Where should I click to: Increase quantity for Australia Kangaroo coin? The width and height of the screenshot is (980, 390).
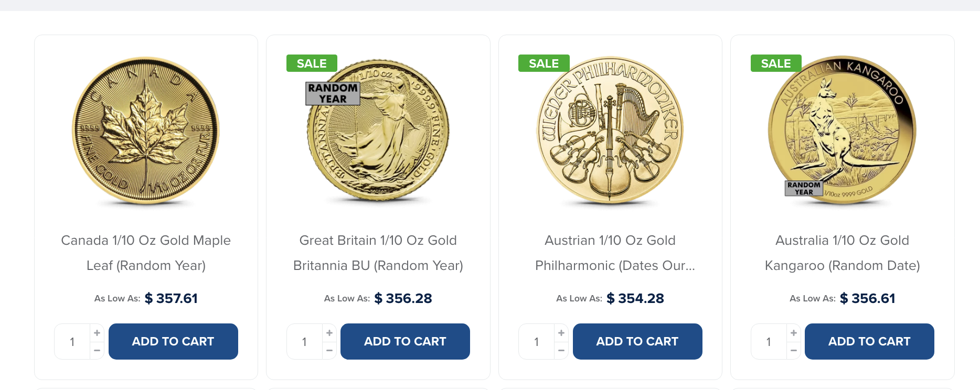[794, 333]
